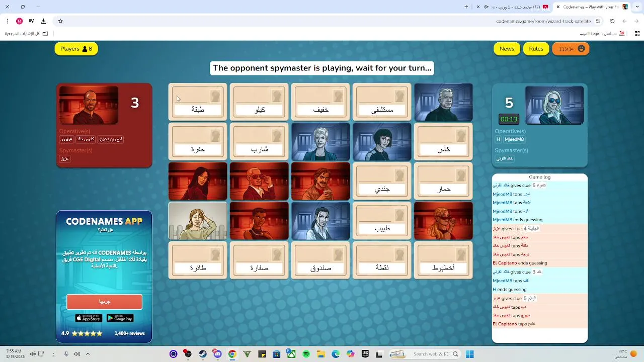Go back to previous page
This screenshot has height=362, width=644.
[636, 21]
